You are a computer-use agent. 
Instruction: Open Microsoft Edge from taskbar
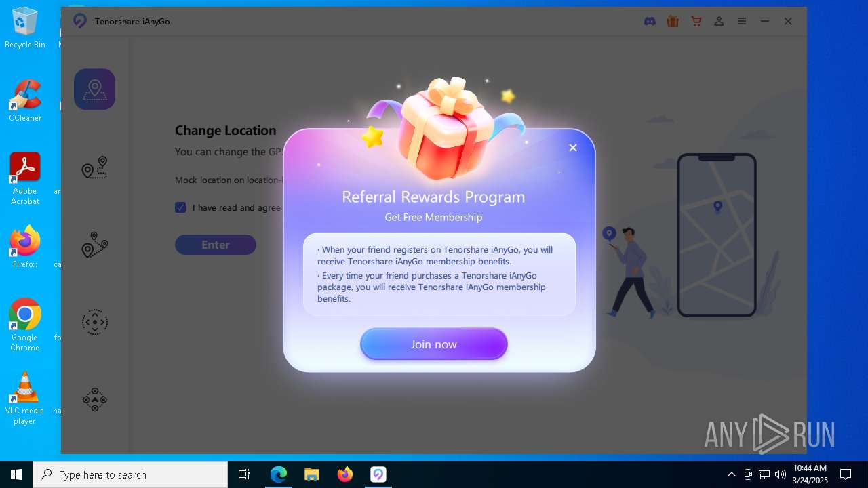coord(279,474)
